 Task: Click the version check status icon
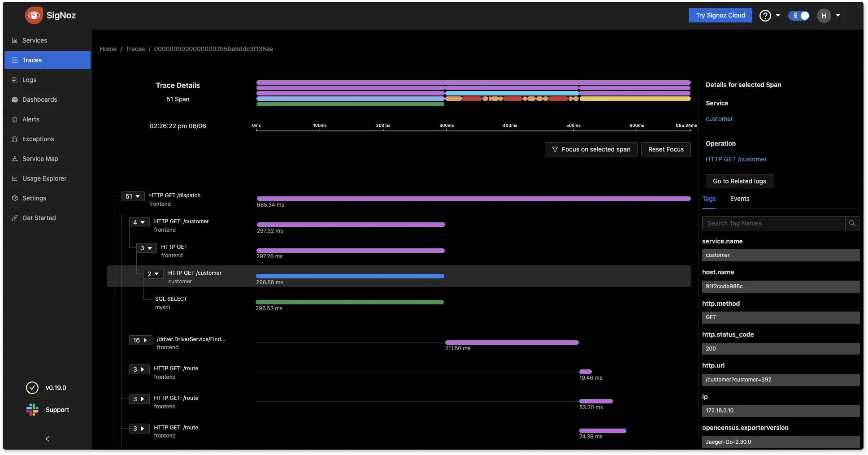coord(32,388)
